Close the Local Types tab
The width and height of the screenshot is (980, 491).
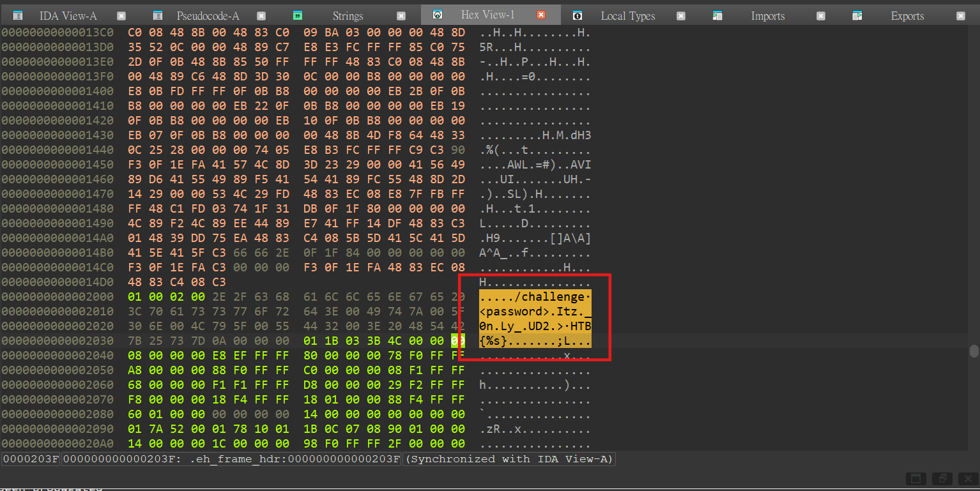(x=681, y=16)
